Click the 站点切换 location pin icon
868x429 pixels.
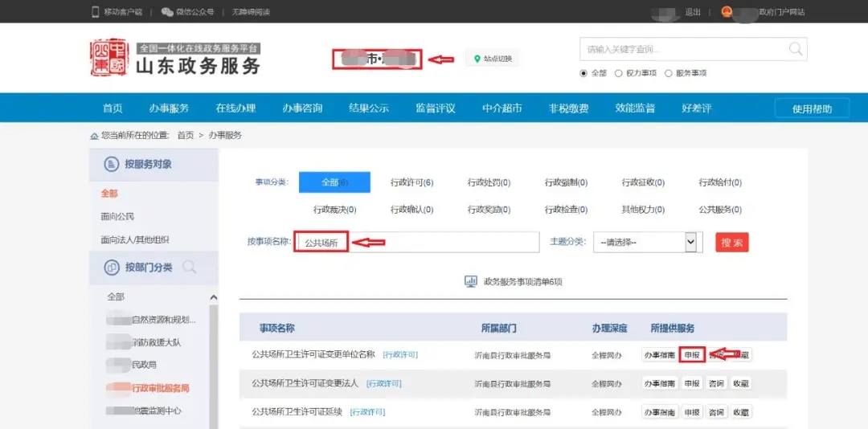coord(477,59)
